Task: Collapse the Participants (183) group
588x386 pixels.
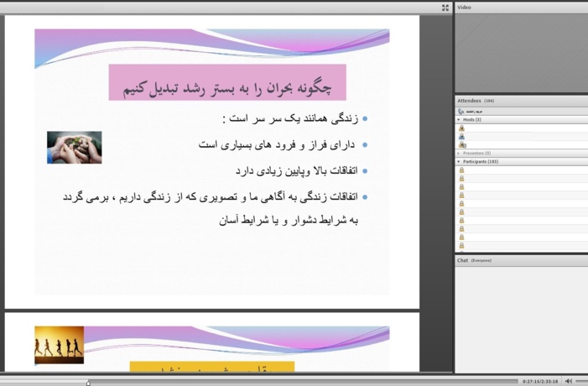Action: point(458,162)
